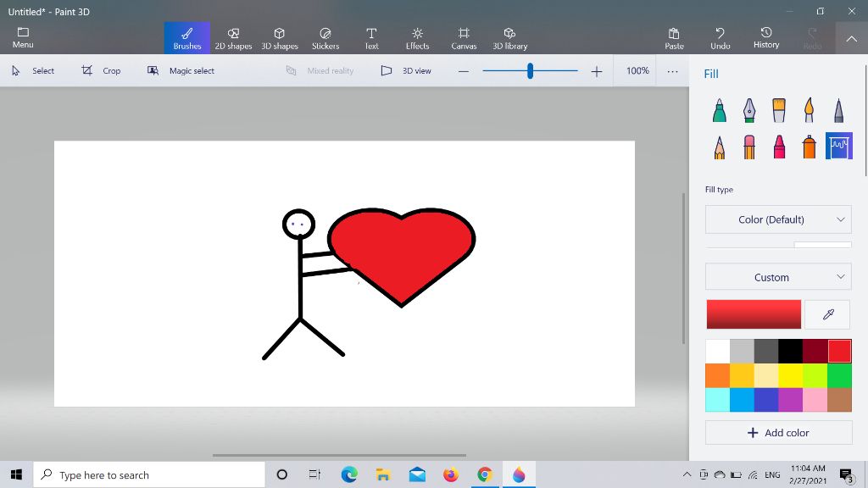Select the Calligraphy pen brush

(x=749, y=110)
